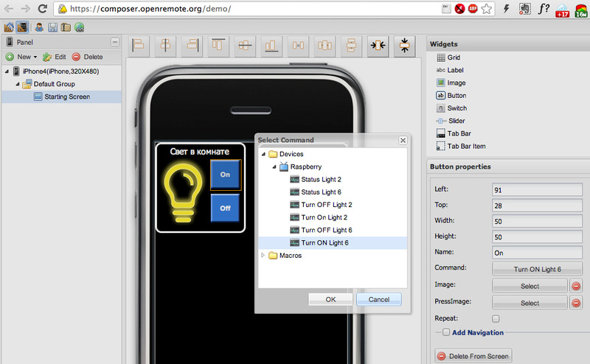Screen dimensions: 590x364
Task: Click Delete in the Panel toolbar
Action: coord(87,57)
